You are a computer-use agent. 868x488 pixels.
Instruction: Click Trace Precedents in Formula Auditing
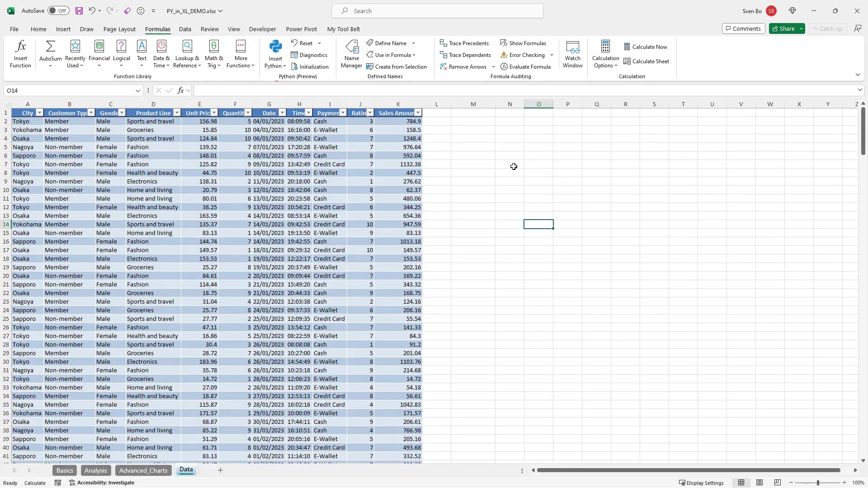point(465,43)
